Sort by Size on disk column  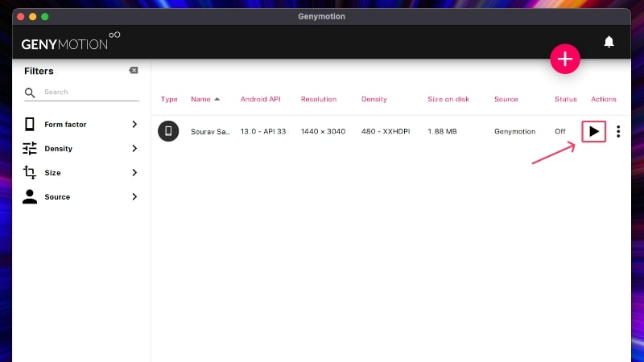(x=448, y=99)
